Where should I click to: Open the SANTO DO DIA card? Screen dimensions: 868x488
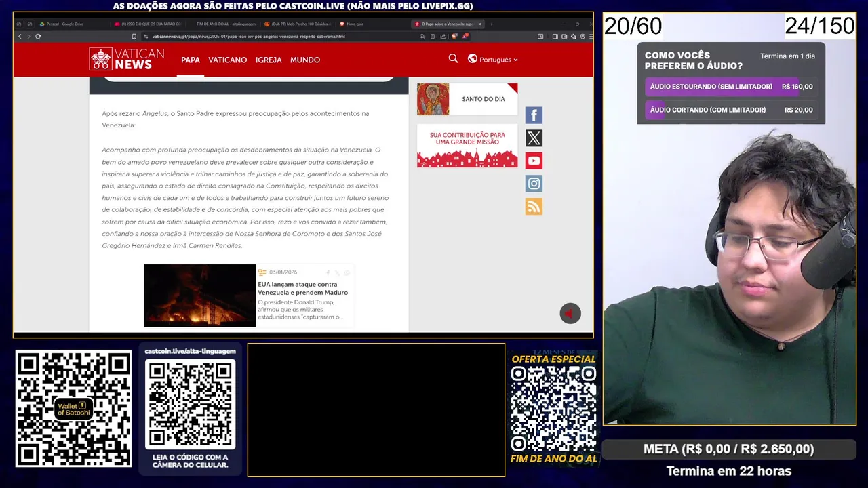(467, 99)
